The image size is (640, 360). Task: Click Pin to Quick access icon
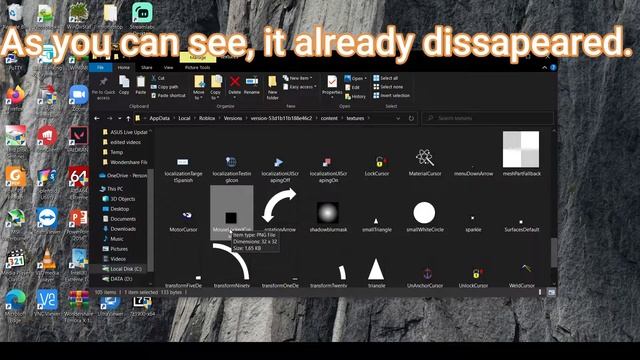pos(103,83)
